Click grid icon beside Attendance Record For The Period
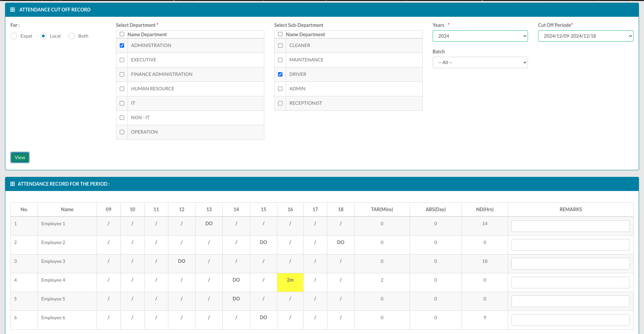Image resolution: width=644 pixels, height=334 pixels. 13,184
